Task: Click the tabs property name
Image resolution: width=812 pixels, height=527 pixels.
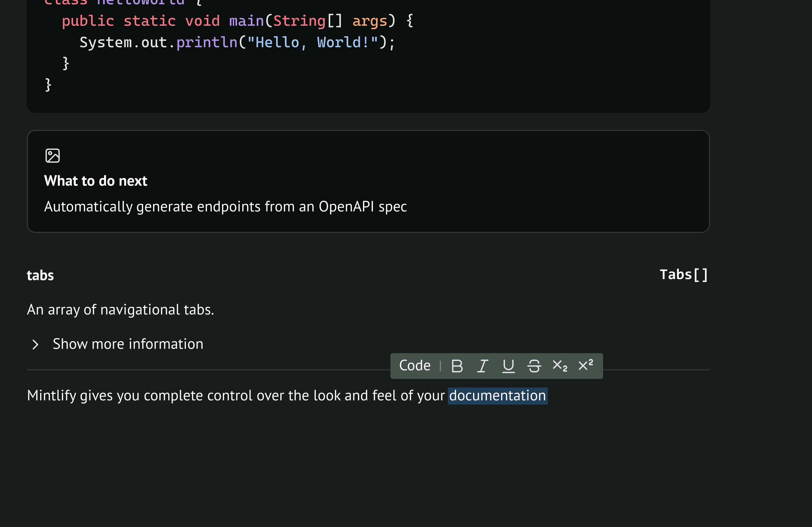Action: (x=40, y=275)
